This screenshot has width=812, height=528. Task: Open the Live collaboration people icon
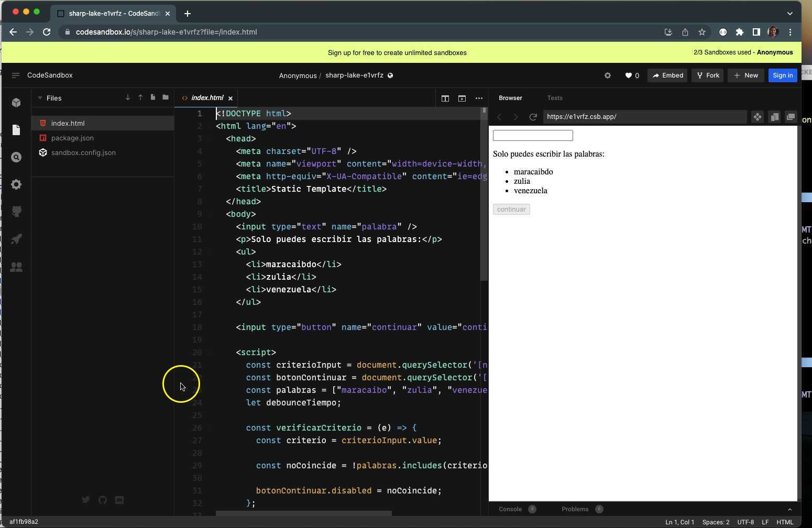coord(16,267)
